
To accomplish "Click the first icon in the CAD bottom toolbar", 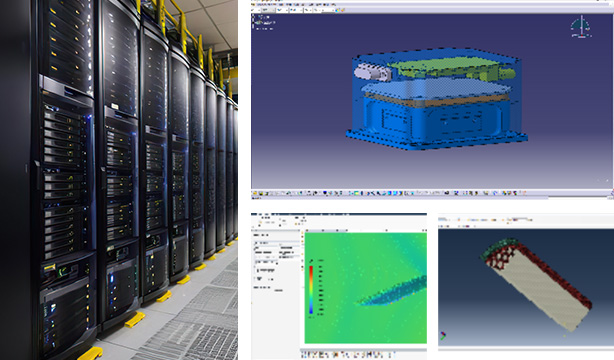I will (x=254, y=193).
